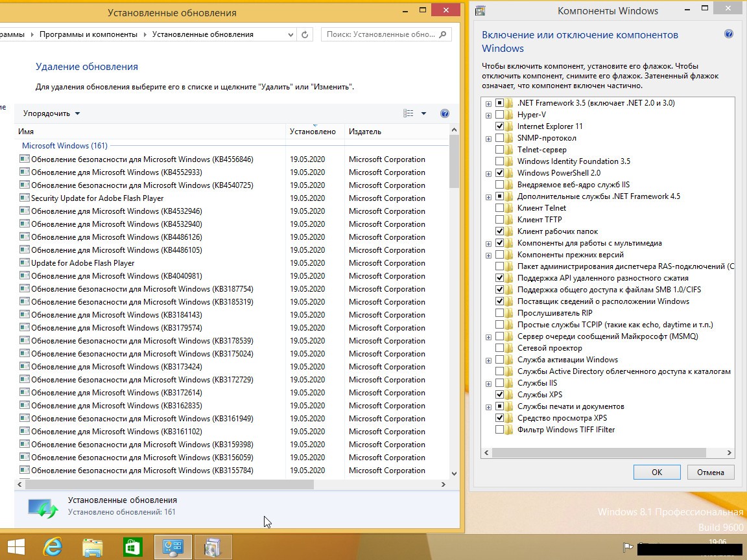Expand the SNMP-протокол node

tap(488, 139)
